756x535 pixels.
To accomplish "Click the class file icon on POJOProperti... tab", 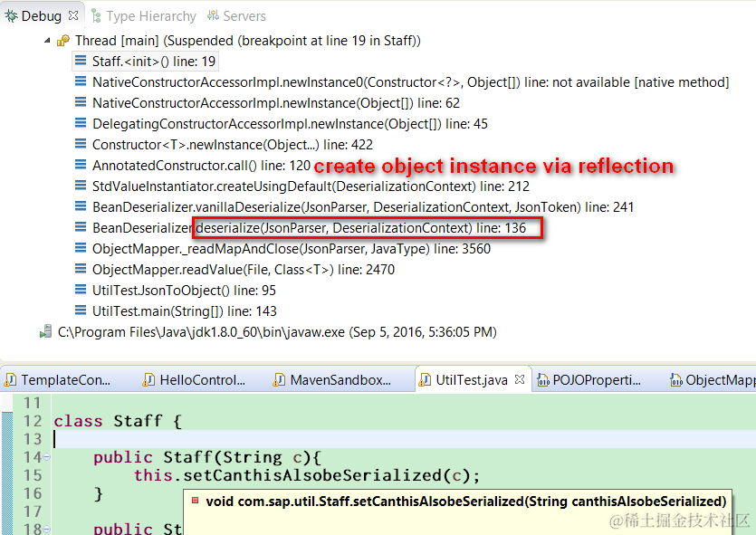I will point(543,380).
